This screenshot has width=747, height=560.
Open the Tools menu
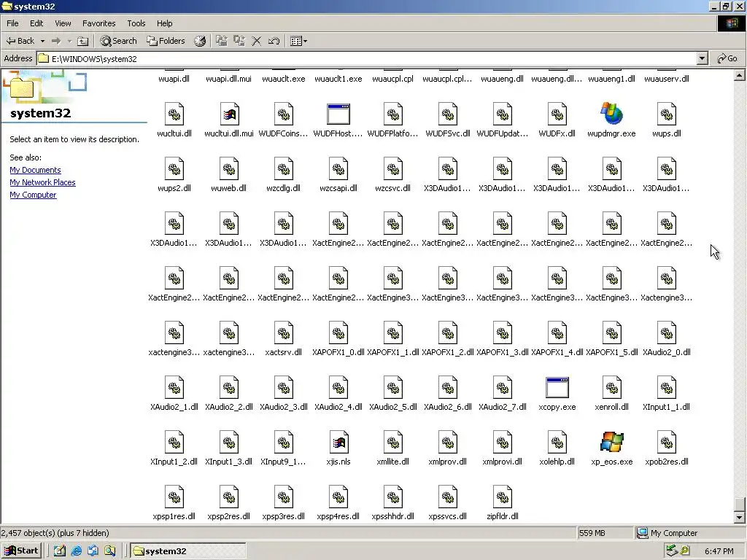pos(136,23)
